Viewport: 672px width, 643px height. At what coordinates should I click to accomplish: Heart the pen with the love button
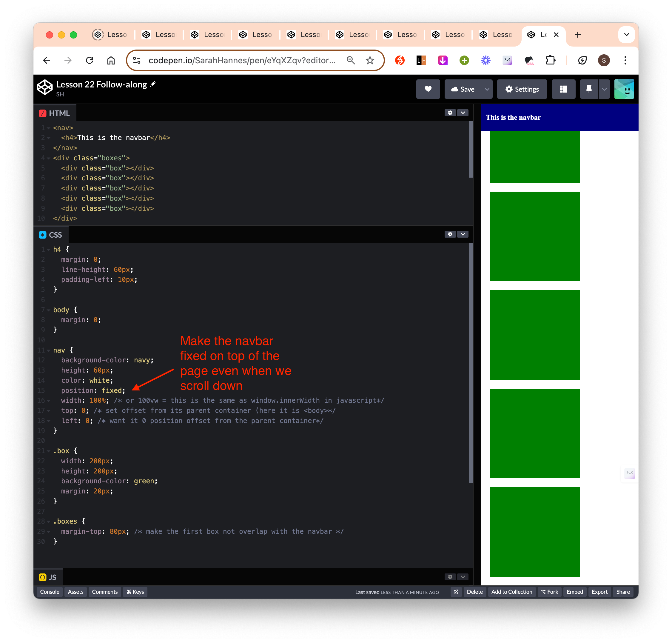pyautogui.click(x=428, y=89)
